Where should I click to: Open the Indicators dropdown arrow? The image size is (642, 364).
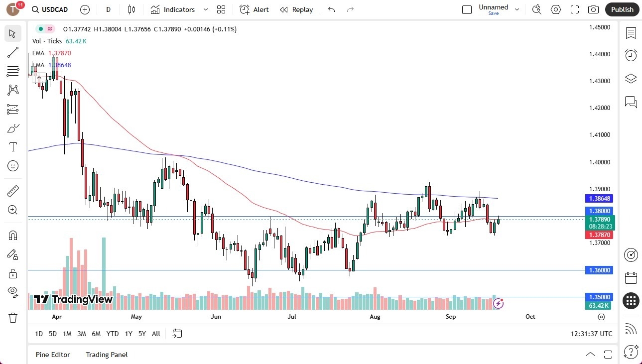(x=205, y=9)
